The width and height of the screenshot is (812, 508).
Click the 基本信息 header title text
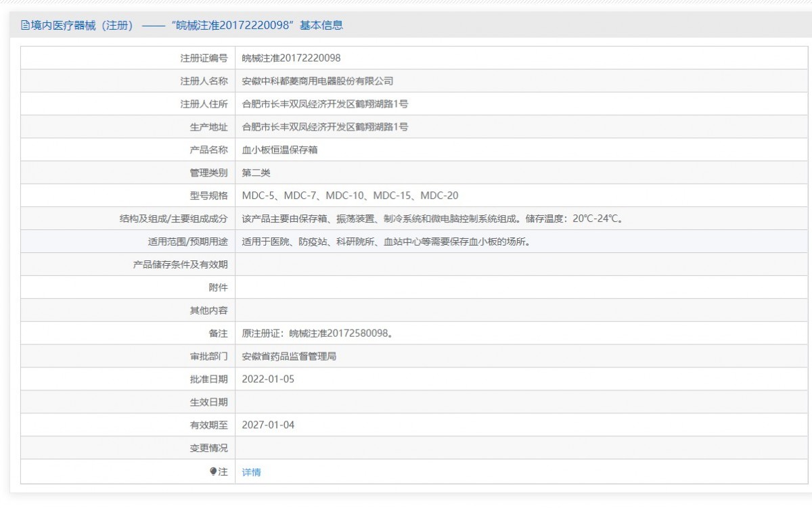[x=183, y=26]
